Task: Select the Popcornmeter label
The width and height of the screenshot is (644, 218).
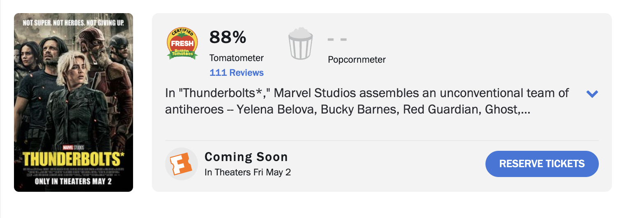Action: (x=356, y=60)
